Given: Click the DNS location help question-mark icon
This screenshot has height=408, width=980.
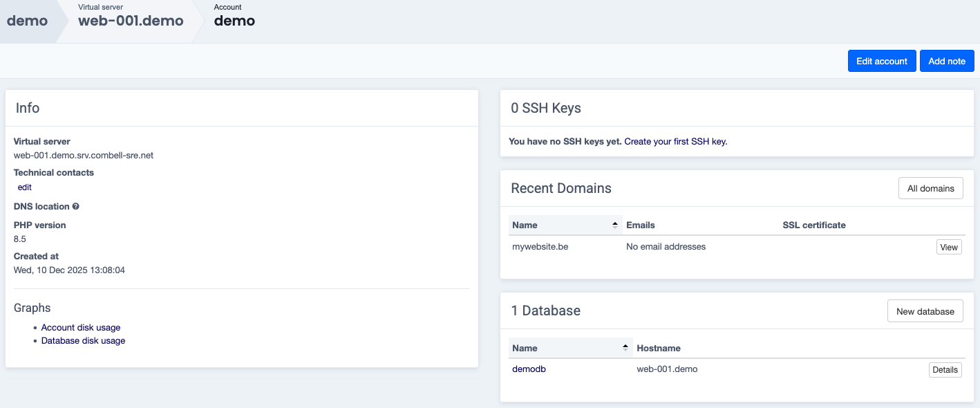Looking at the screenshot, I should tap(76, 207).
